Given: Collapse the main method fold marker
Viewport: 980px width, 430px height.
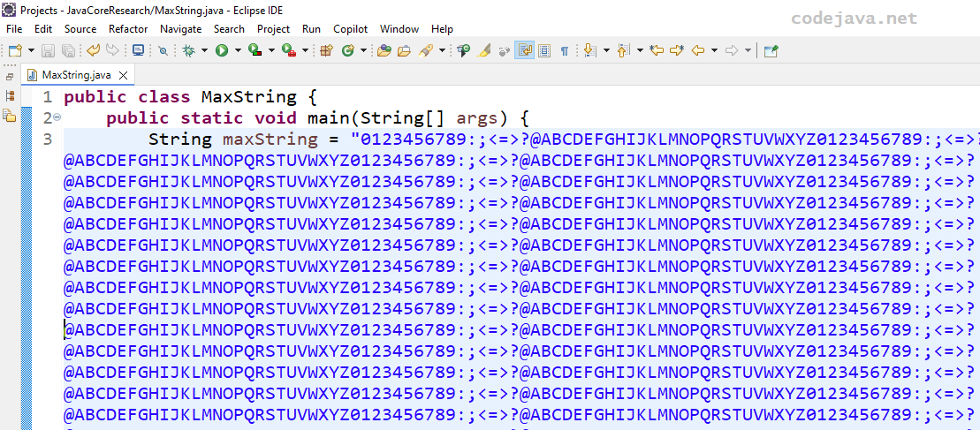Looking at the screenshot, I should click(57, 117).
